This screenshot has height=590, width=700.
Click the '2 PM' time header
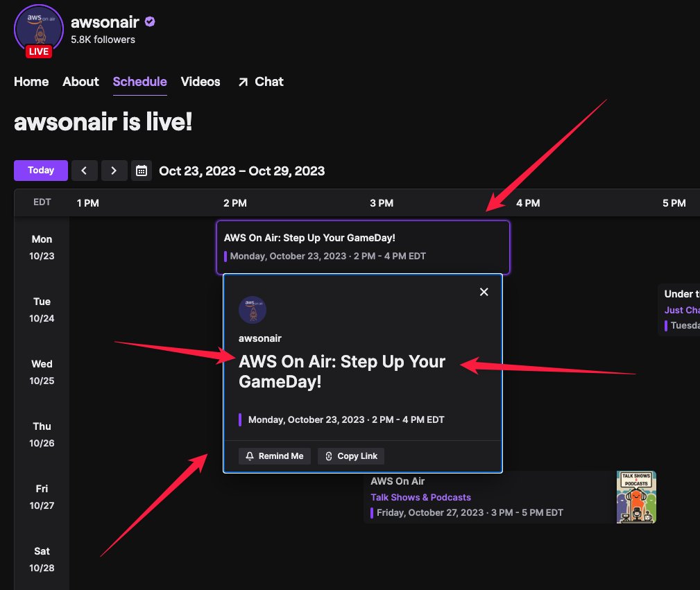pos(235,203)
